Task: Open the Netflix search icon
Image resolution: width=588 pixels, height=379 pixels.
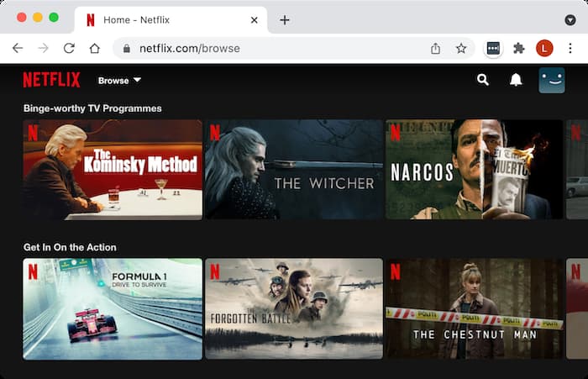Action: click(x=483, y=80)
